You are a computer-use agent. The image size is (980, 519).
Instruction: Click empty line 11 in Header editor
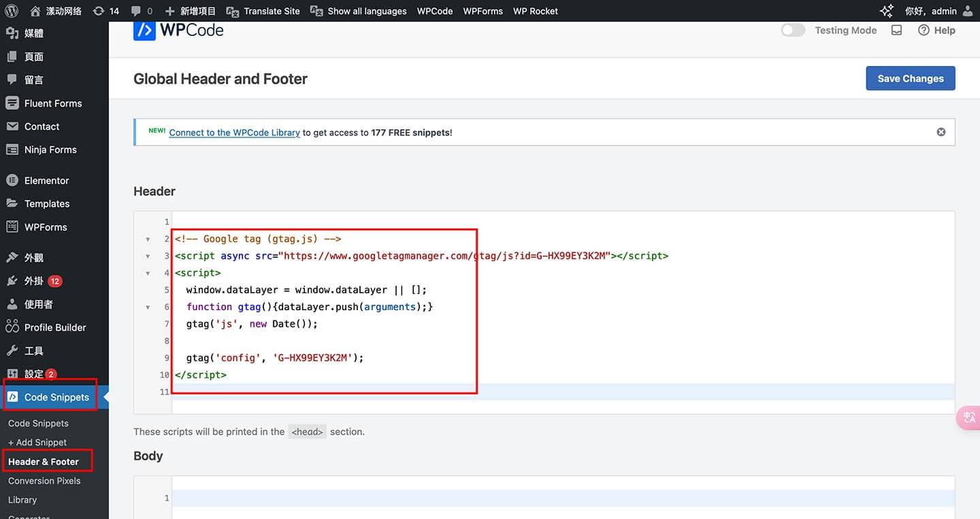[x=563, y=392]
